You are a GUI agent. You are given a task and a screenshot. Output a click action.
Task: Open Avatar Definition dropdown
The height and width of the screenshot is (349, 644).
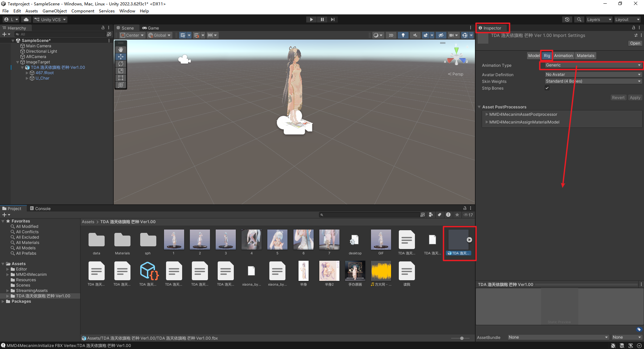(x=593, y=74)
